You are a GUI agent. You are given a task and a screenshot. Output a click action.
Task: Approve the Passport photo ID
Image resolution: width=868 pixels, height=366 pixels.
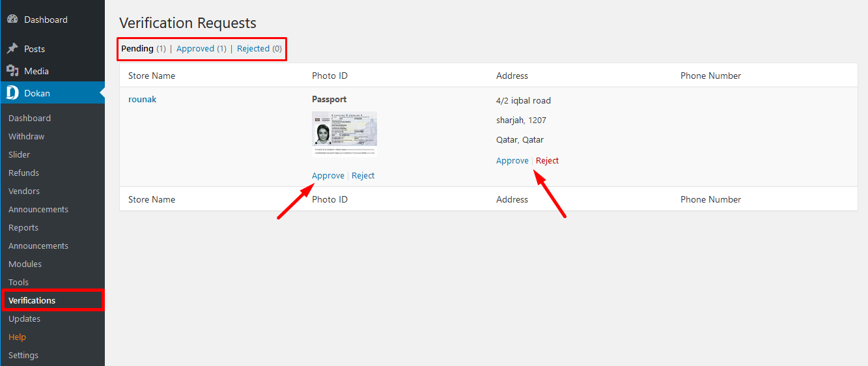[x=328, y=176]
